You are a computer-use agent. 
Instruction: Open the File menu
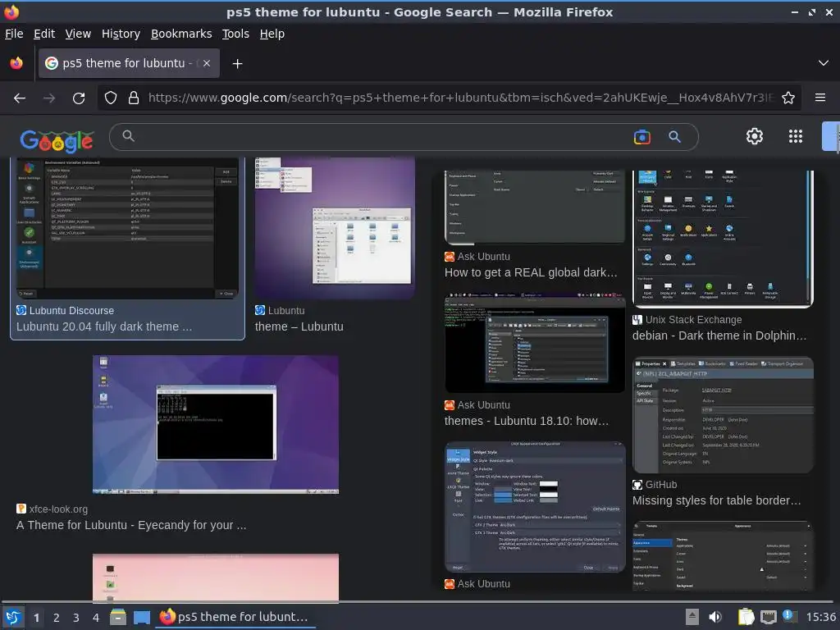[14, 34]
